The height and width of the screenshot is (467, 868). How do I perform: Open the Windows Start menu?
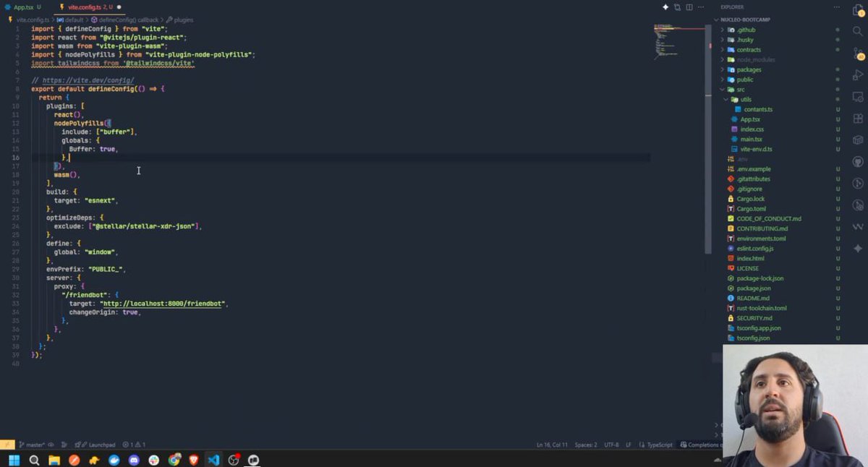click(x=14, y=460)
